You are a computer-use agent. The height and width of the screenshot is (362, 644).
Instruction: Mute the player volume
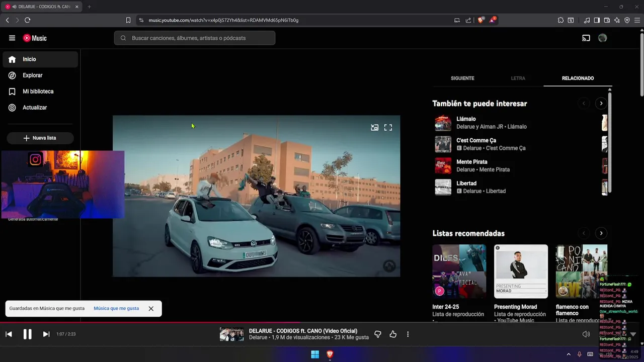[586, 334]
